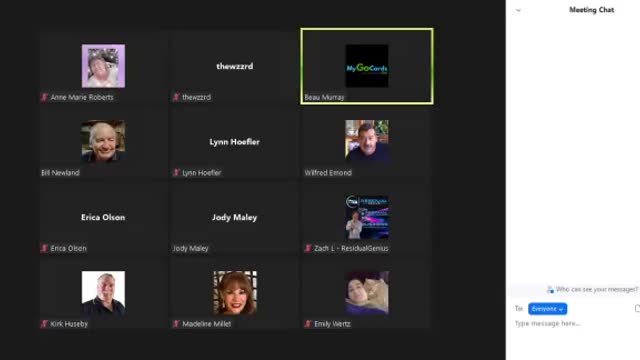Click the 'Emily Wertz' name label
Screen dimensions: 640x360
pos(332,324)
